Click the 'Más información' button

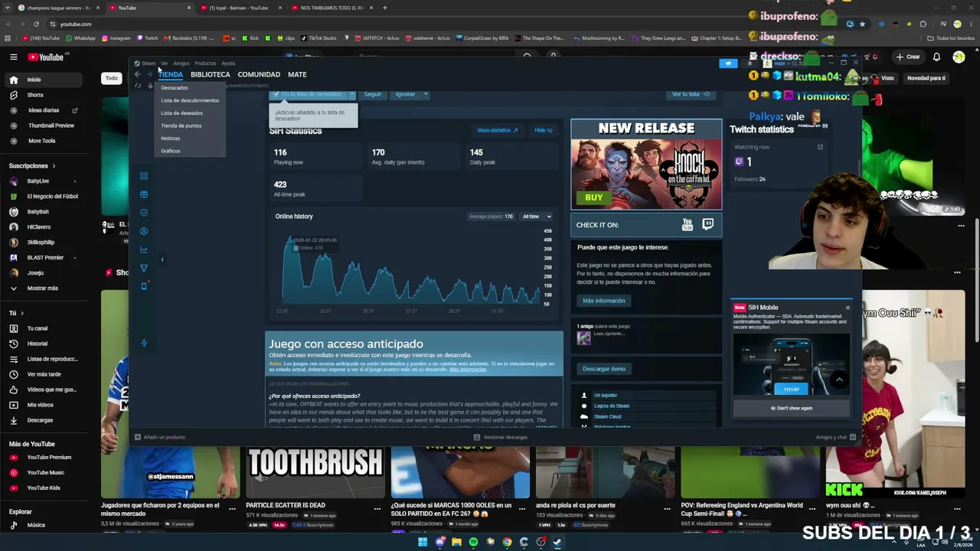(604, 301)
